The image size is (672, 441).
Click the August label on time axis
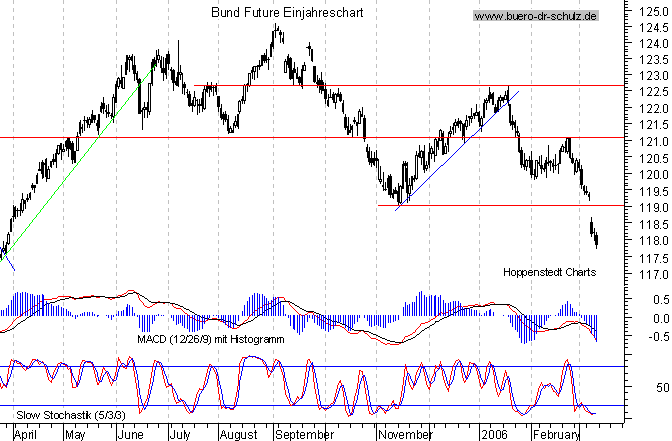point(238,435)
